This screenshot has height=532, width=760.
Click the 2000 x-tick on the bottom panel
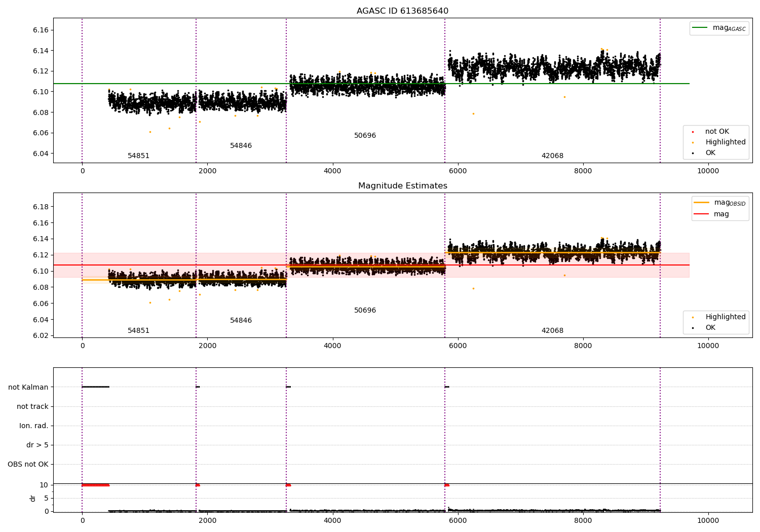click(x=207, y=520)
